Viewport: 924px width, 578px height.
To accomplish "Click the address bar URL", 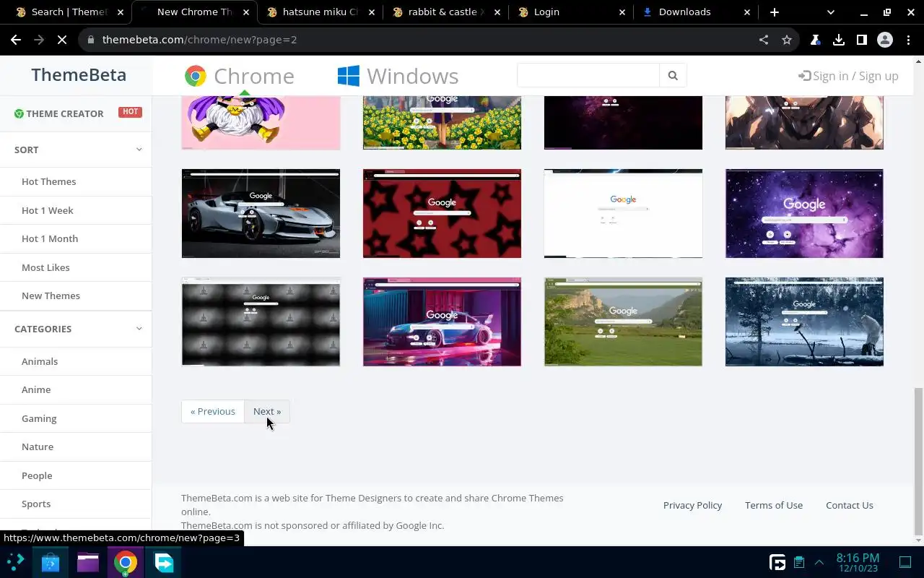I will 200,40.
